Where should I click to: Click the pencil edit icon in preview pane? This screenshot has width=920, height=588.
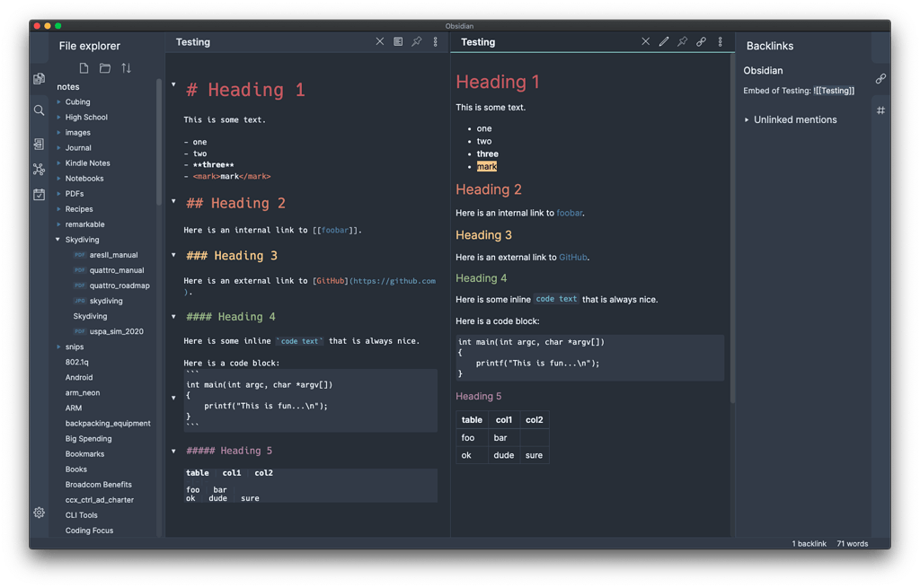tap(664, 42)
